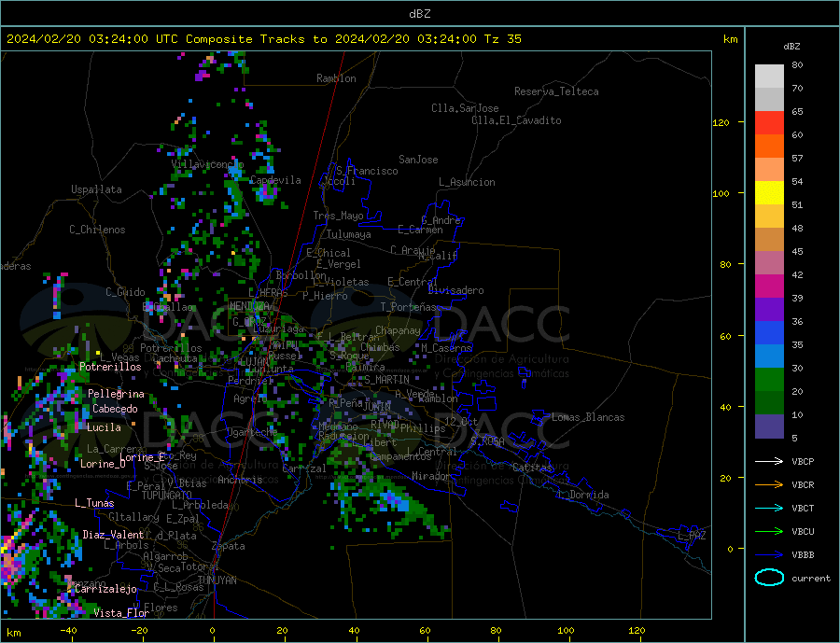840x643 pixels.
Task: Click the 'Chapanay' map label
Action: (x=398, y=330)
